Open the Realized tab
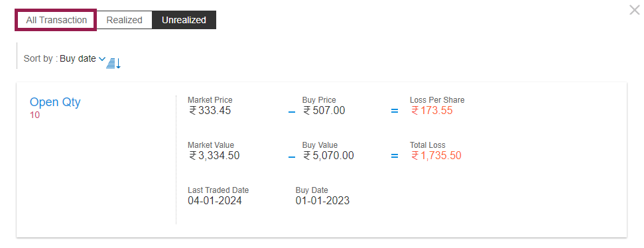 click(124, 20)
